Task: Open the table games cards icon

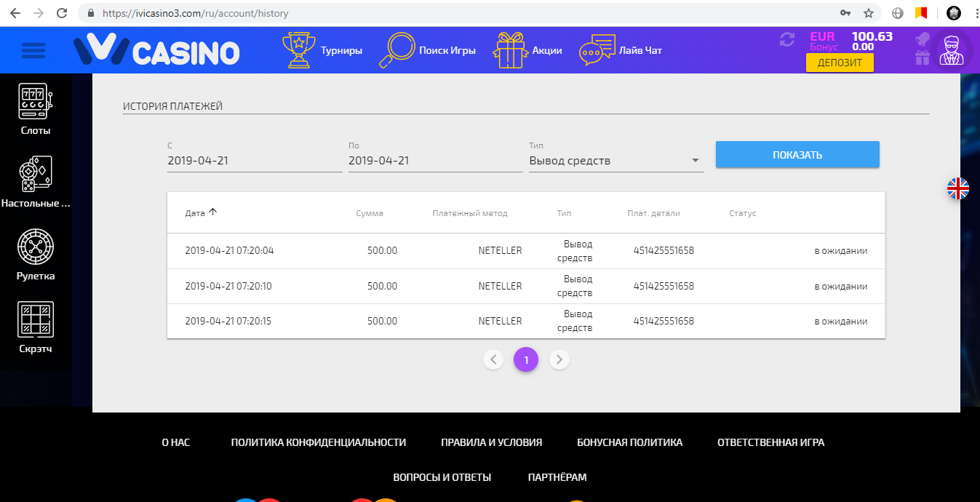Action: coord(36,174)
